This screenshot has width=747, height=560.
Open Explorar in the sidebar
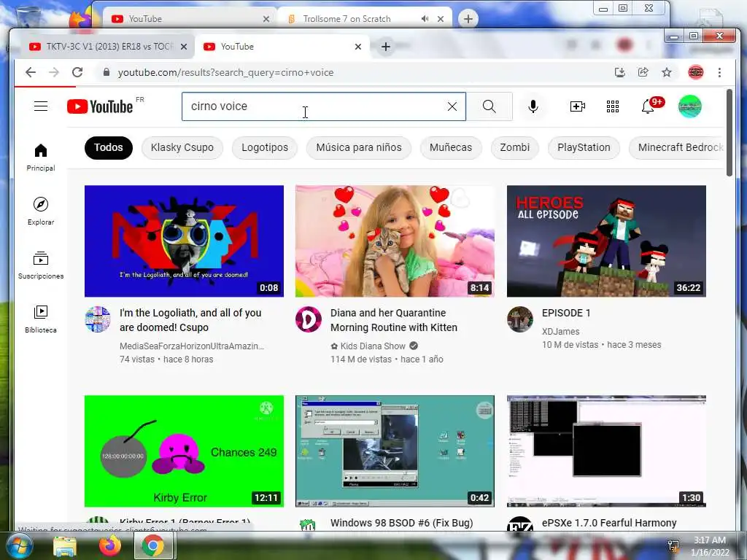pyautogui.click(x=41, y=211)
